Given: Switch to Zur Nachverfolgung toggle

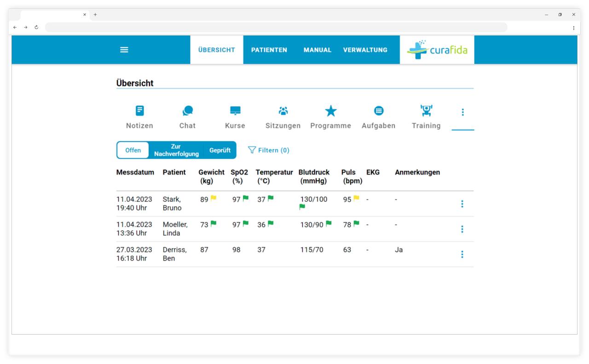Looking at the screenshot, I should tap(176, 150).
